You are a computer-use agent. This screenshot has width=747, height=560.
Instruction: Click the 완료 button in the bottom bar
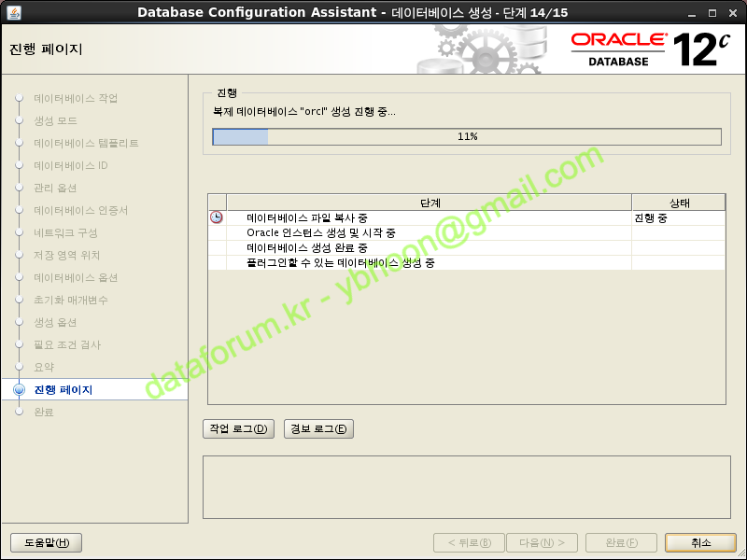(x=621, y=543)
